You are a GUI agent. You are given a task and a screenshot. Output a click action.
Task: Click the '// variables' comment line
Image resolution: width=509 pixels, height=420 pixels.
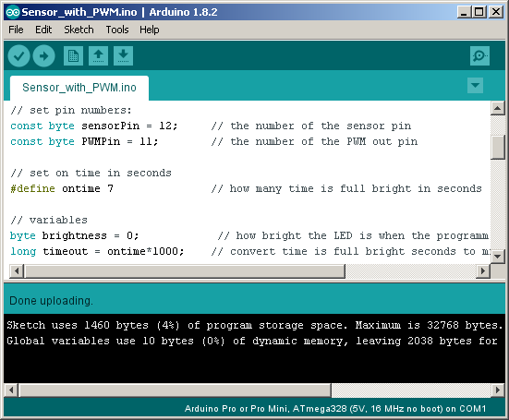[x=49, y=220]
